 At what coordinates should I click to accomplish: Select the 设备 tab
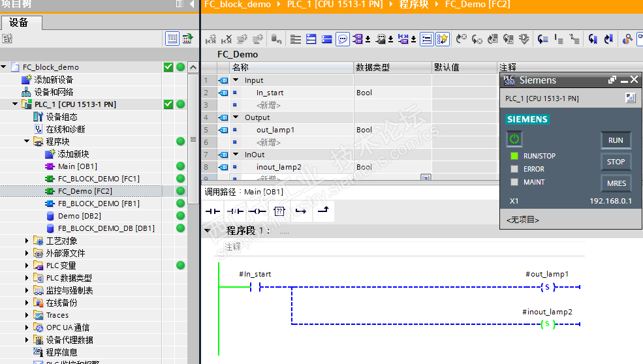22,23
